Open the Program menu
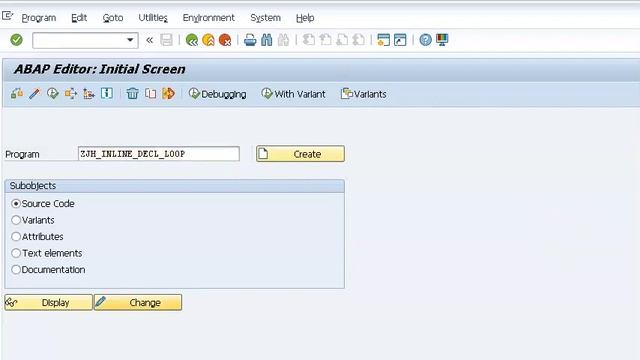Image resolution: width=640 pixels, height=360 pixels. pyautogui.click(x=38, y=18)
